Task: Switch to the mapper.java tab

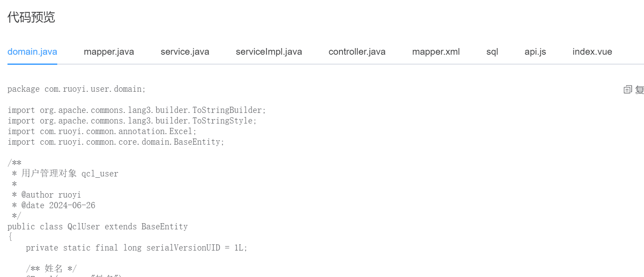Action: click(x=108, y=52)
